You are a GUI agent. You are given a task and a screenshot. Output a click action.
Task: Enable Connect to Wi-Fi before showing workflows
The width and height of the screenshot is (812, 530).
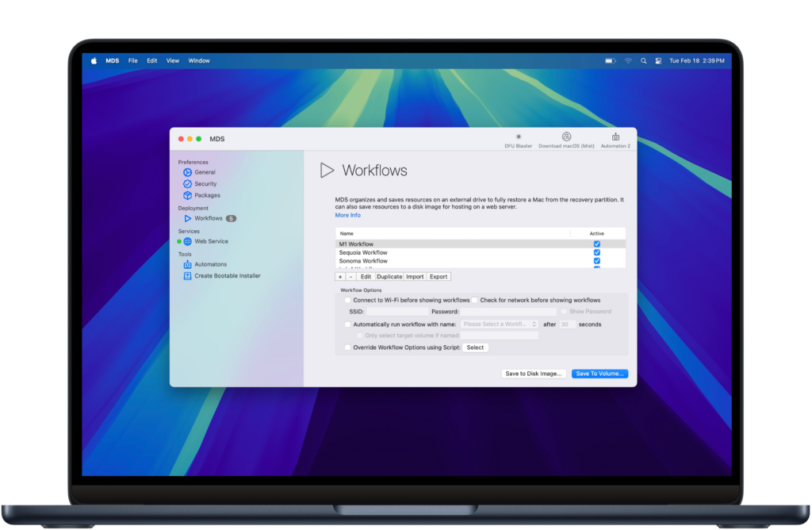(347, 300)
